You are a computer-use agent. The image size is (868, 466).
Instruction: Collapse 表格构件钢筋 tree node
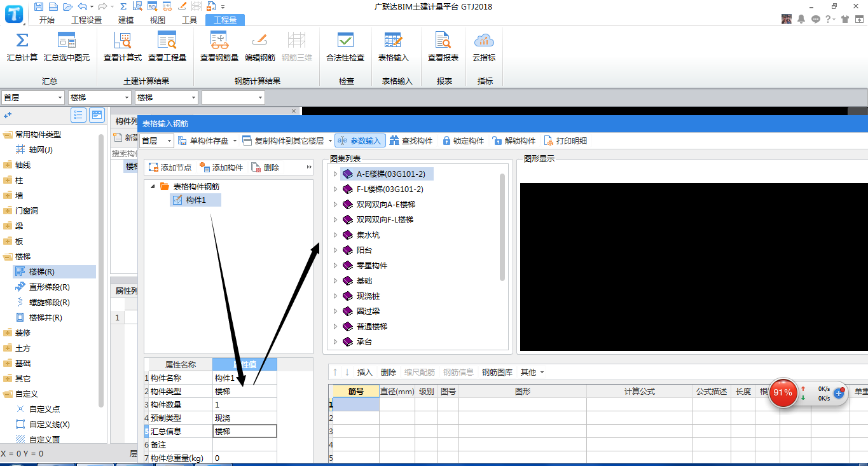click(x=153, y=187)
